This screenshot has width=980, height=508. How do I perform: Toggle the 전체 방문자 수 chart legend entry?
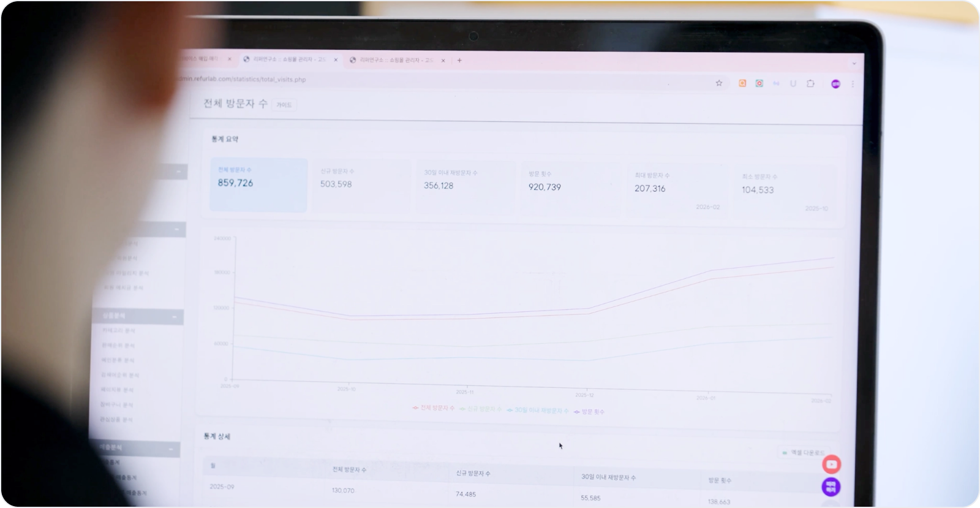(434, 408)
